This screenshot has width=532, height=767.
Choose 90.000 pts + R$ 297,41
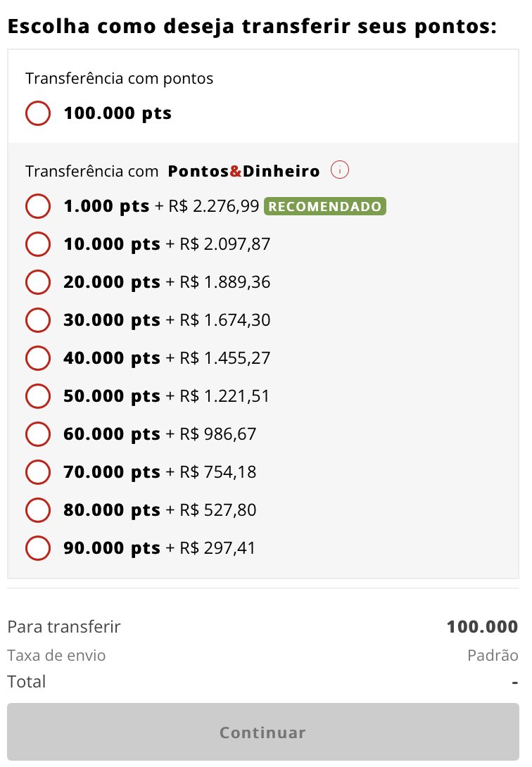coord(38,547)
